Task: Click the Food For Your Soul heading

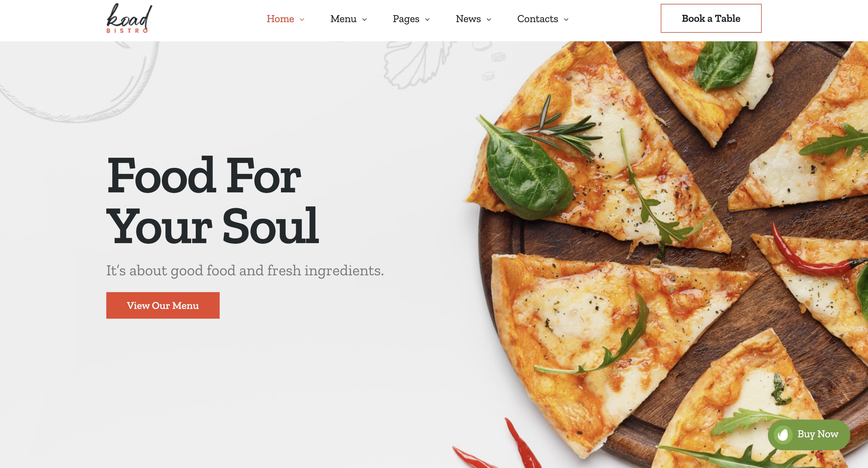Action: [212, 200]
